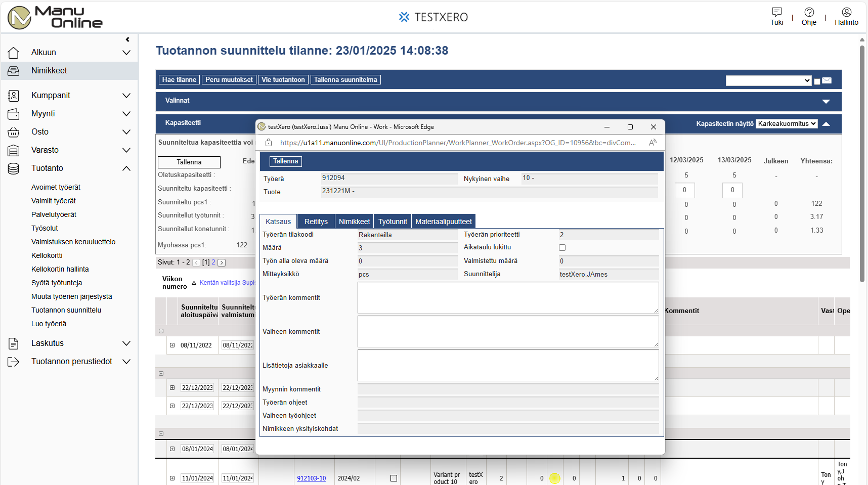Click in the Työerän kommentit text area
Viewport: 868px width, 485px height.
[x=508, y=298]
